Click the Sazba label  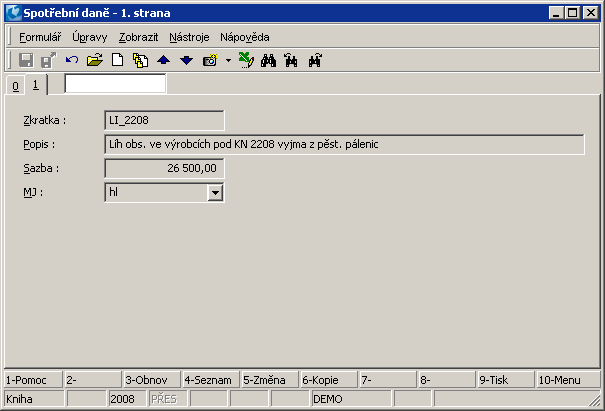41,168
